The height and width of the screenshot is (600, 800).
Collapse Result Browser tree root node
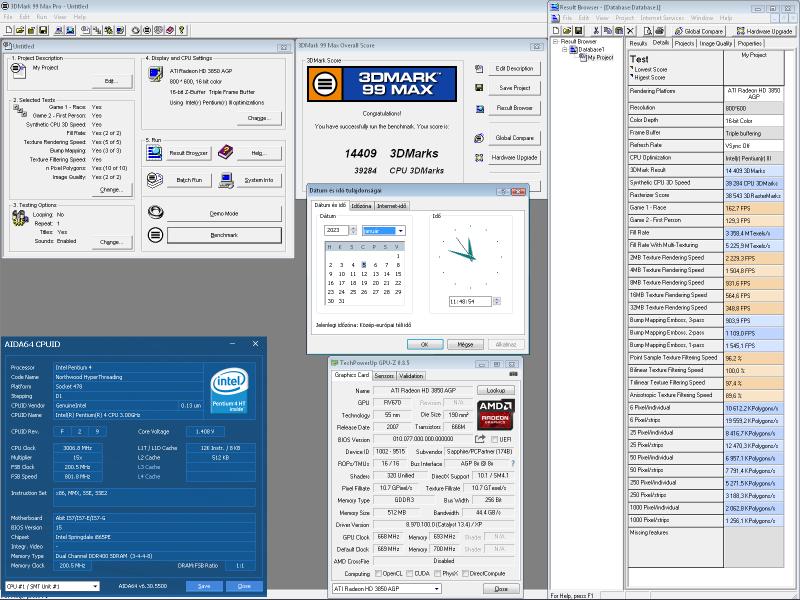(556, 42)
